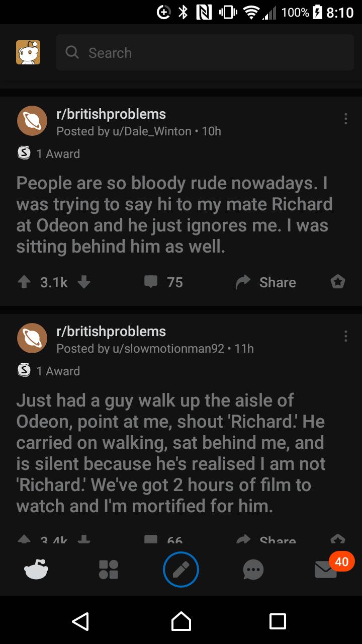Upvote the Dale_Winton post

(x=23, y=282)
